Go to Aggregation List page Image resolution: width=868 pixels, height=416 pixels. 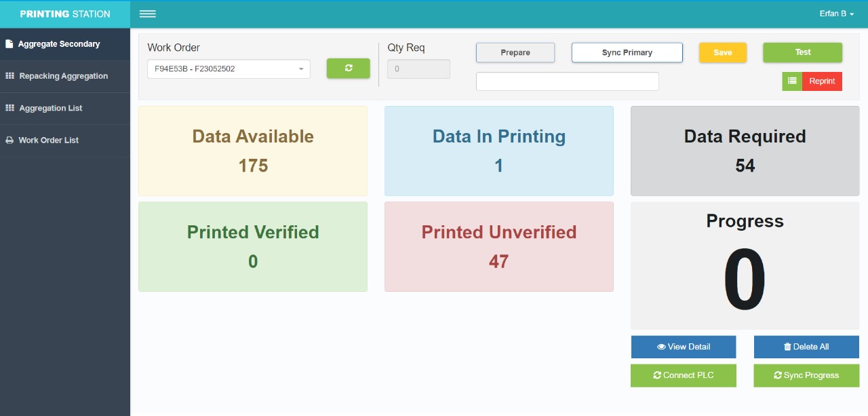tap(51, 108)
